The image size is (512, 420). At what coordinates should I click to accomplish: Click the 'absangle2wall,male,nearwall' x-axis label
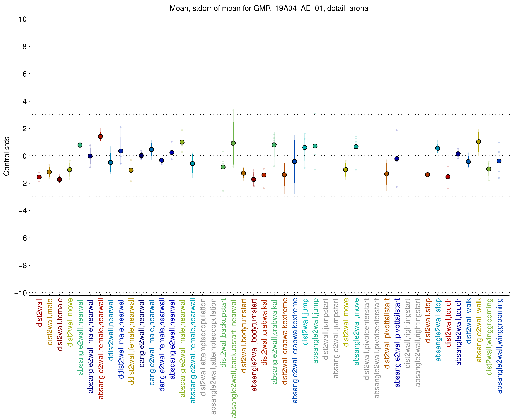(90, 346)
